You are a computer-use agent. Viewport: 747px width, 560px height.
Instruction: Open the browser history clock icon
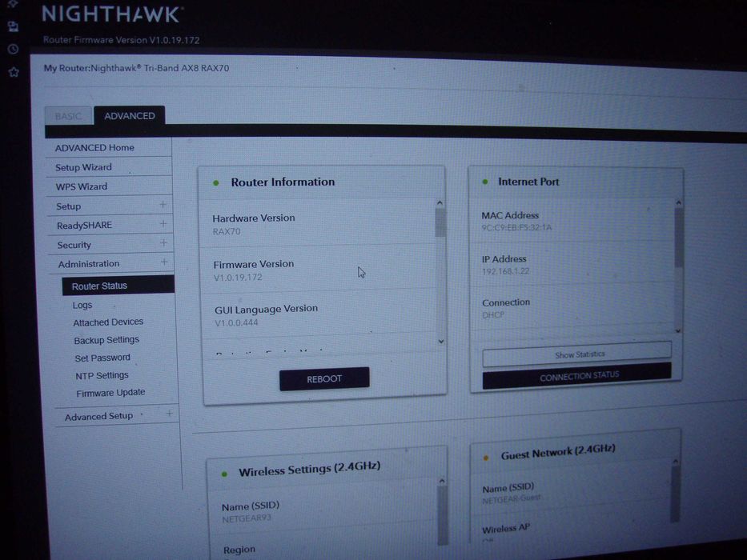[x=14, y=49]
